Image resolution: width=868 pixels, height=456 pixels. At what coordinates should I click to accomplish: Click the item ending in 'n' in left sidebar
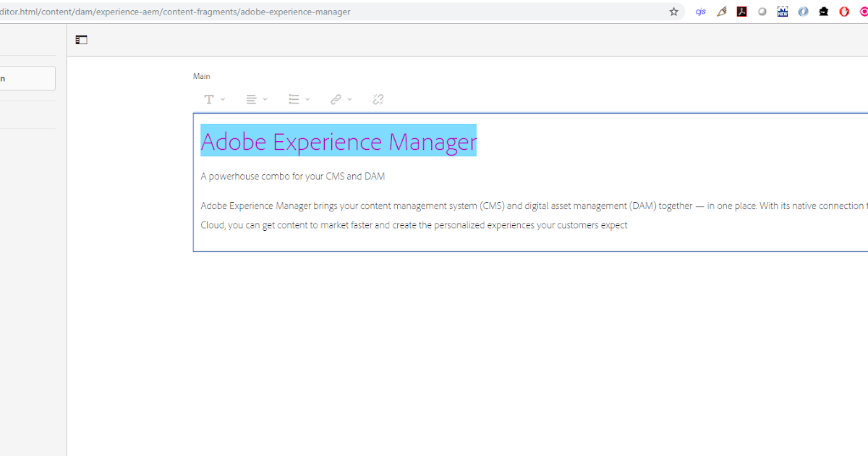coord(27,78)
